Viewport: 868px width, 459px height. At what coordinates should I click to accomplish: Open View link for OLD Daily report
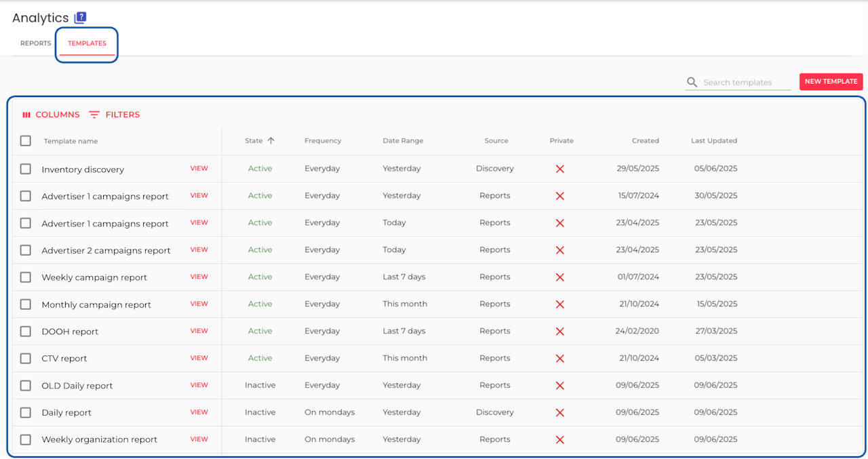pos(199,385)
